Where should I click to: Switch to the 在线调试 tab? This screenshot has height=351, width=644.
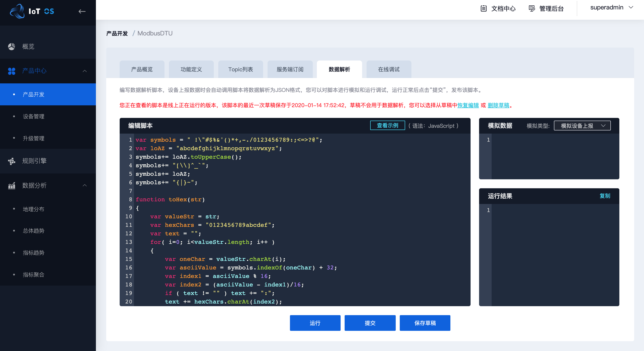point(389,69)
